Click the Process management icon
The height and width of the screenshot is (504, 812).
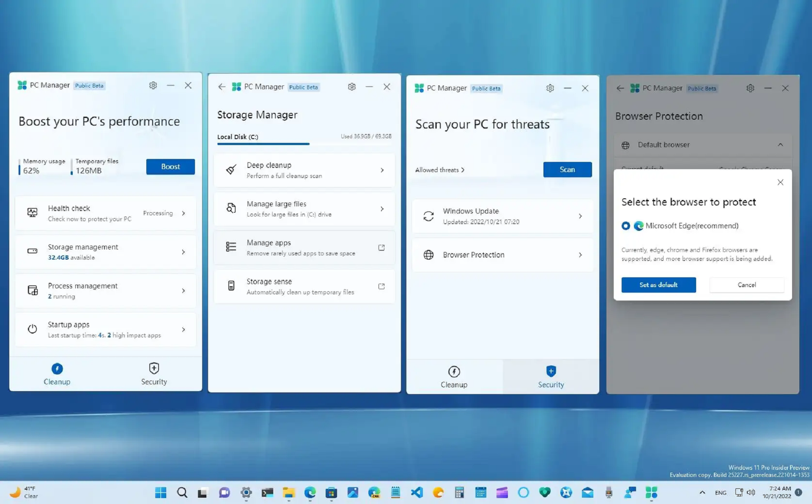tap(33, 290)
